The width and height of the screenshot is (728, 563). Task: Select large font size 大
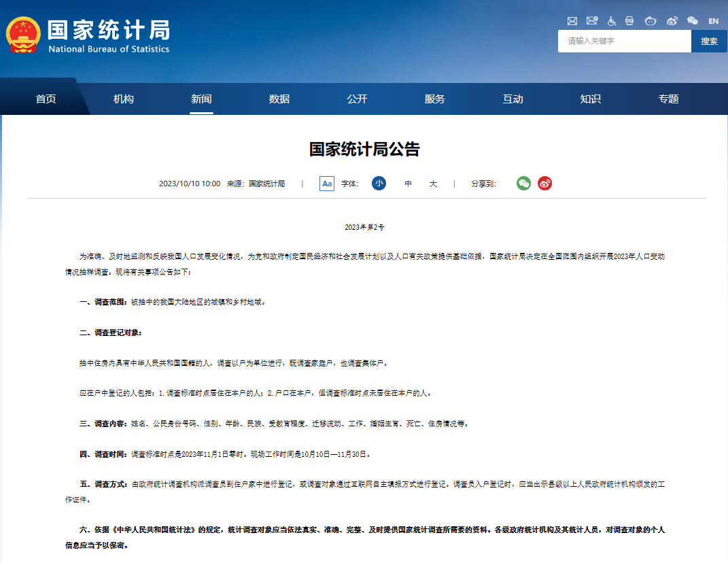tap(433, 184)
